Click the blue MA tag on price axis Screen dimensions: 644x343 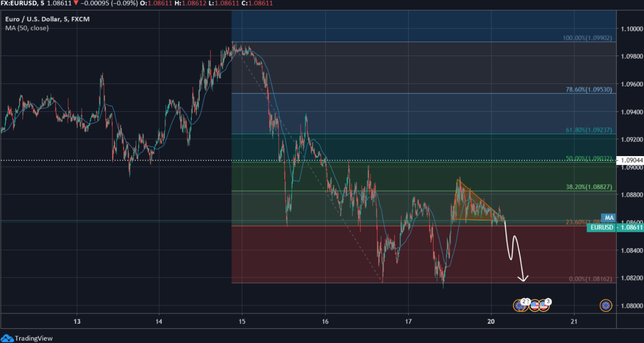tap(609, 217)
